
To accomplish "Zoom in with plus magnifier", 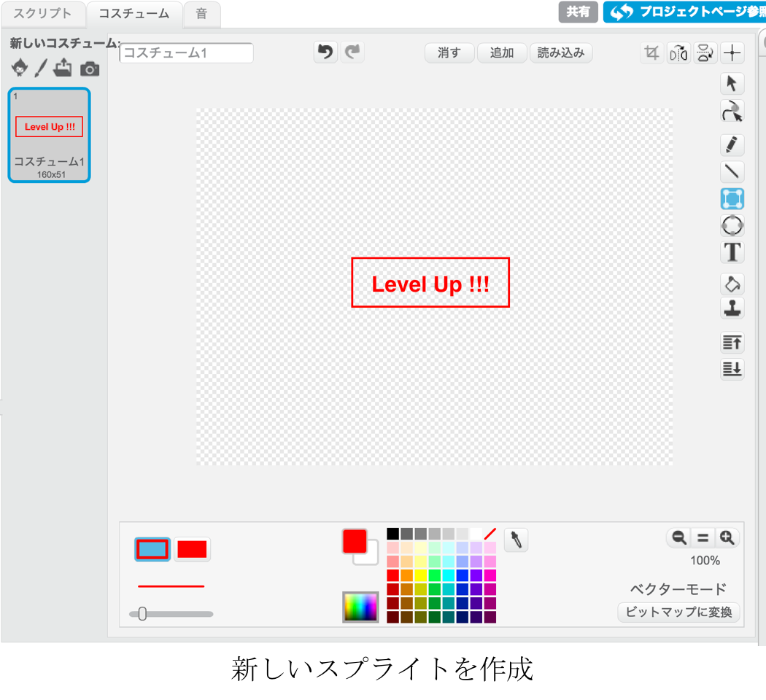I will [x=727, y=537].
